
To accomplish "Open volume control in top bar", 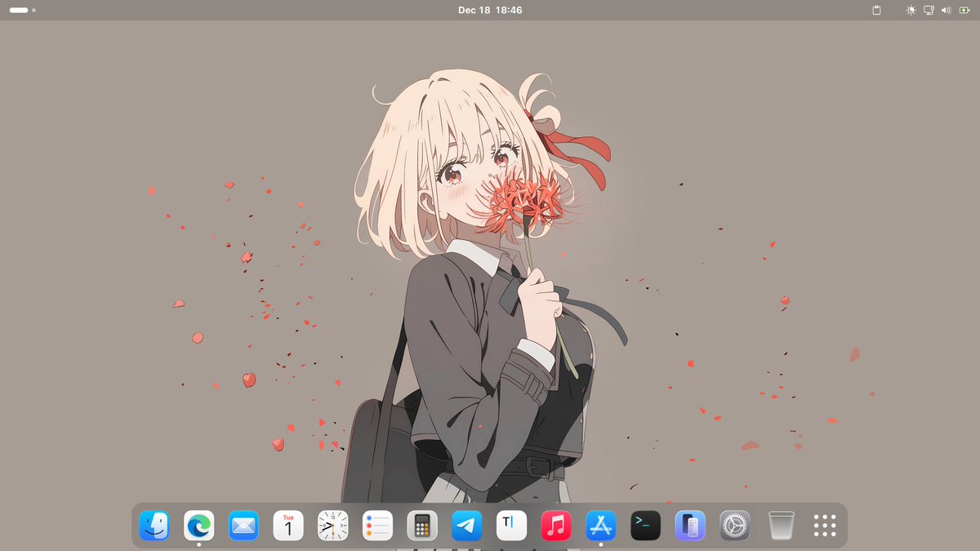I will 947,10.
